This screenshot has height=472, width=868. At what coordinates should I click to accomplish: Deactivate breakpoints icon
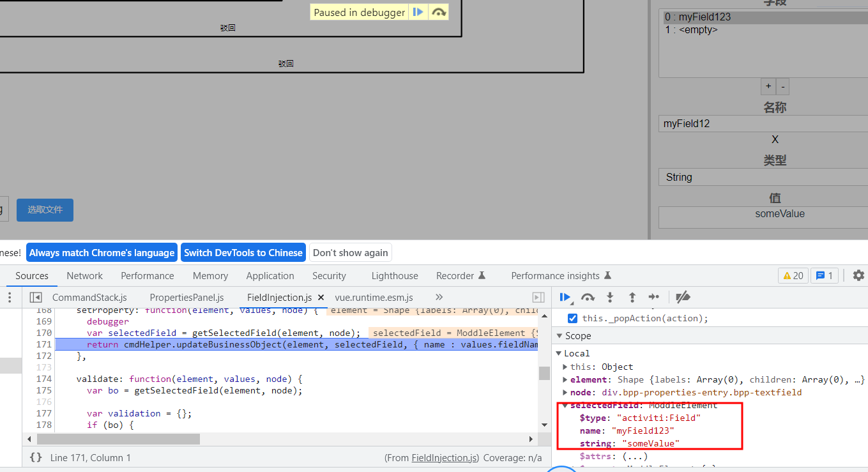click(683, 297)
